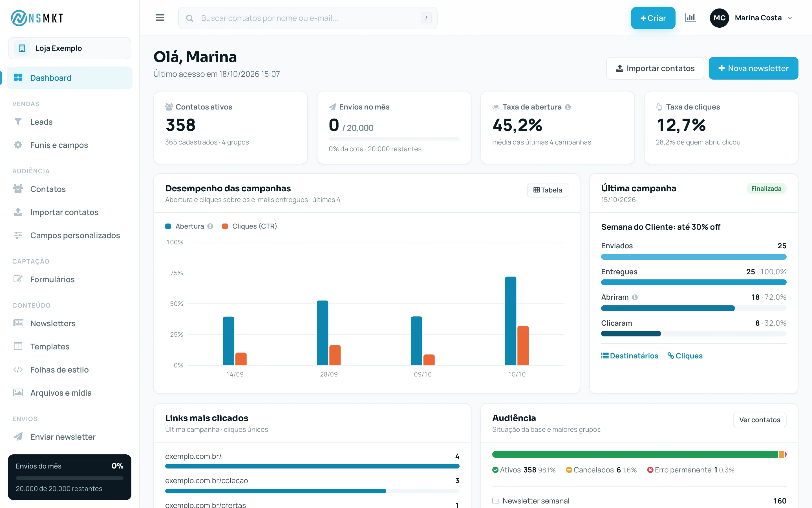This screenshot has width=812, height=508.
Task: Click the Newsletter semanal group row
Action: point(639,501)
